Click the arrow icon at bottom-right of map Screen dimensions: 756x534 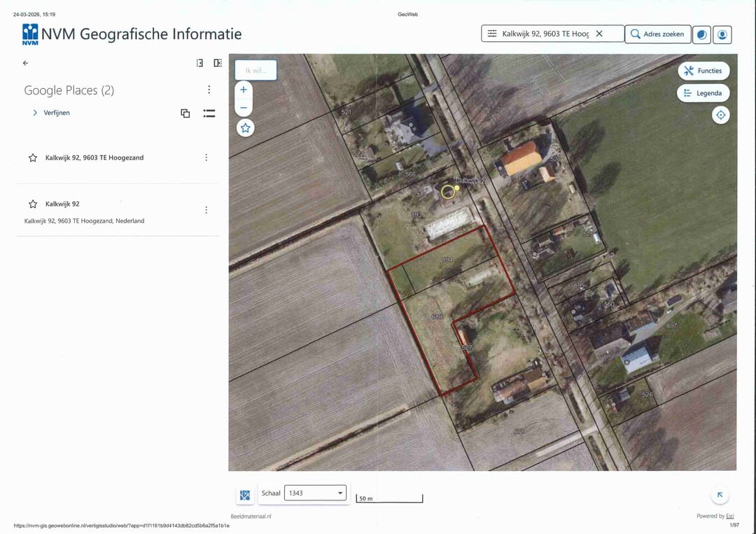click(x=720, y=495)
